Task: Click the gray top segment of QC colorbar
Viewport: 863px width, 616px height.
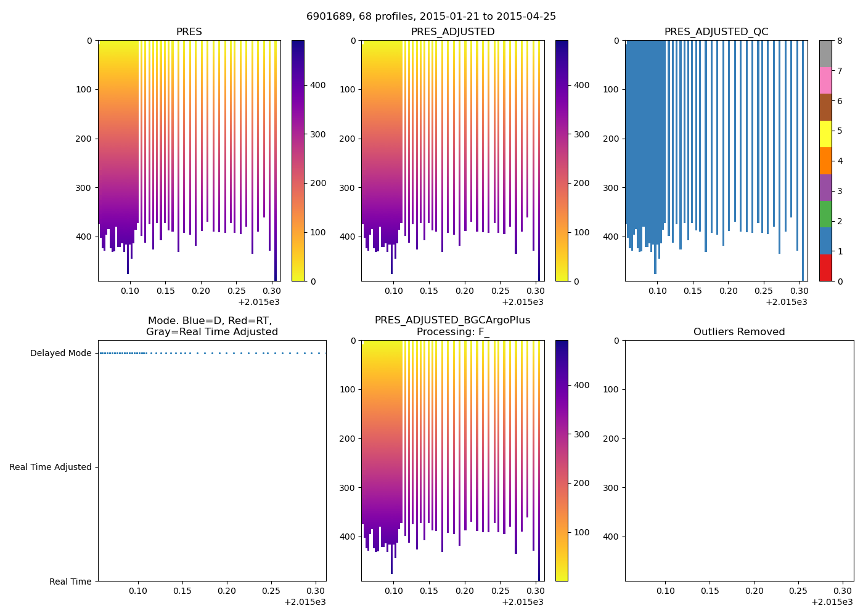Action: coord(825,54)
